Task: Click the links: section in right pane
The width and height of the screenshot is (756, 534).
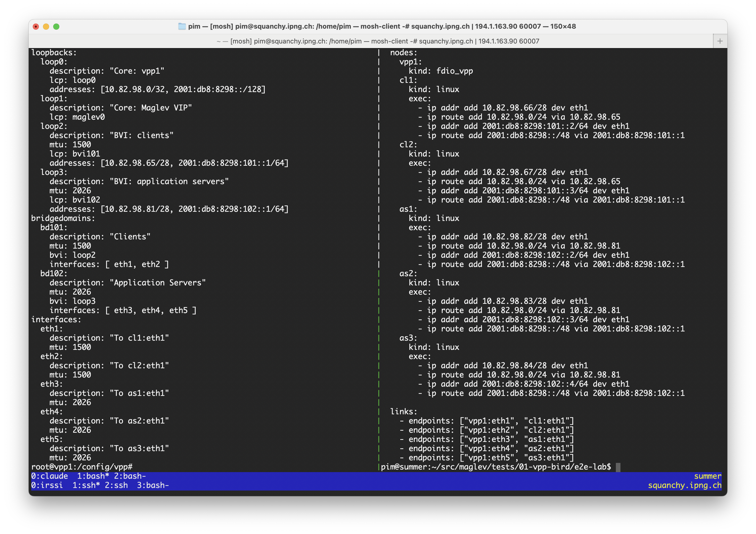Action: 403,411
